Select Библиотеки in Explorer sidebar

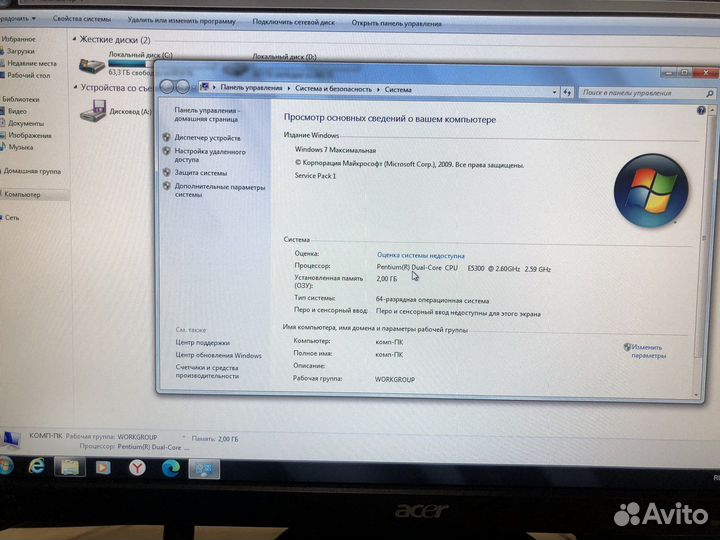21,99
